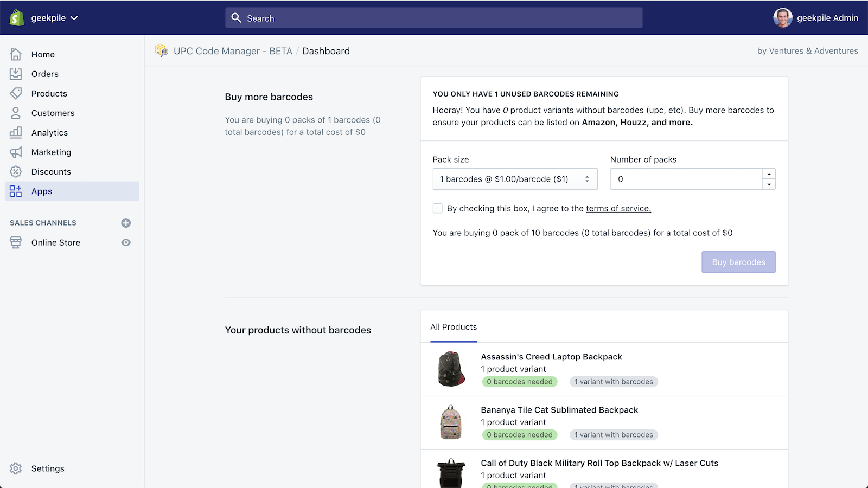The height and width of the screenshot is (488, 868).
Task: Click 'Your products without barcodes' heading
Action: 298,330
